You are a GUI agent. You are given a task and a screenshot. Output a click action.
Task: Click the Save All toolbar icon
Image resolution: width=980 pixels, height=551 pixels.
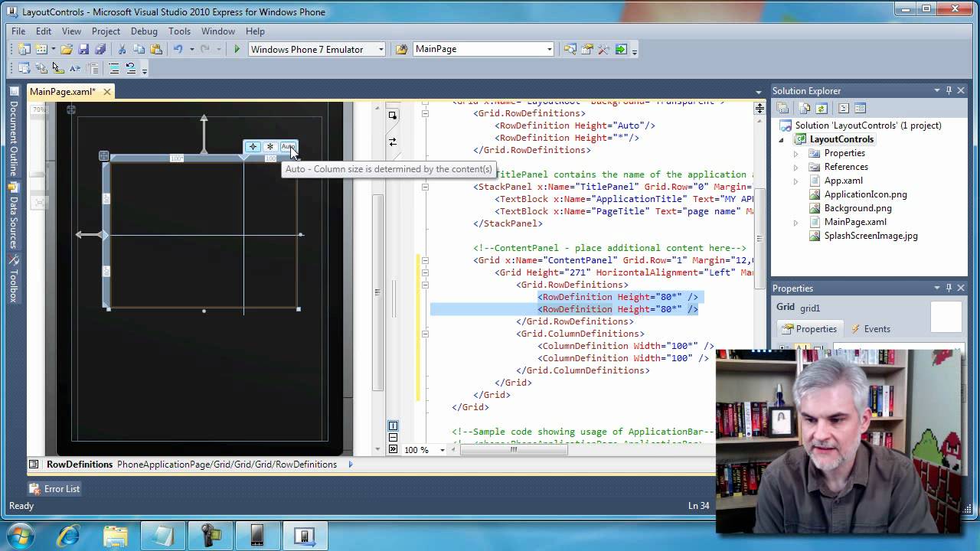click(100, 49)
